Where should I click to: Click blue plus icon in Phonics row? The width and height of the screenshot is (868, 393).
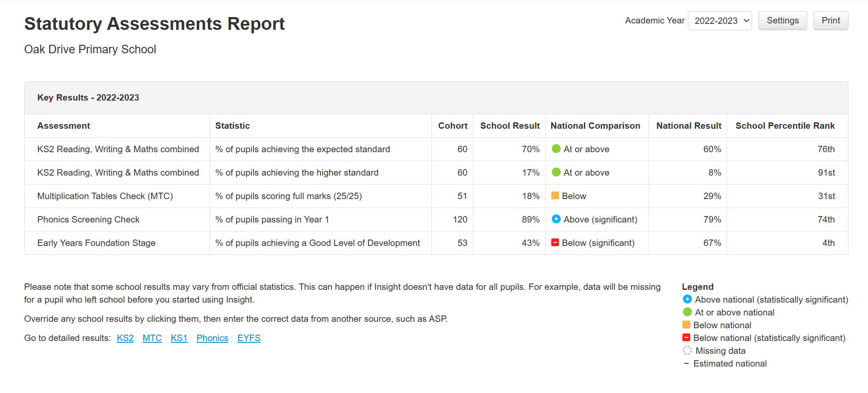click(x=556, y=219)
